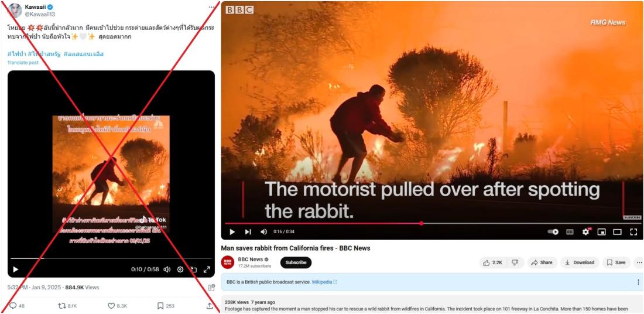Mute the YouTube video volume
The width and height of the screenshot is (644, 314).
[263, 232]
